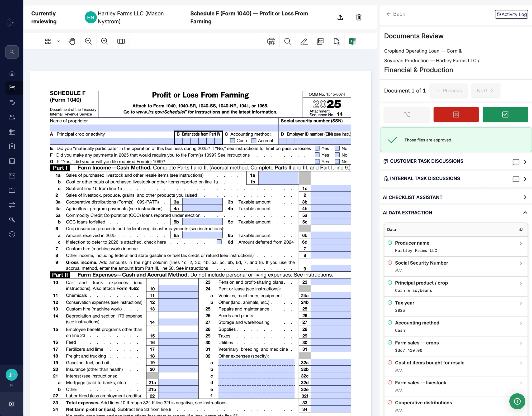Click the green approve document button
The width and height of the screenshot is (532, 416).
pyautogui.click(x=505, y=114)
